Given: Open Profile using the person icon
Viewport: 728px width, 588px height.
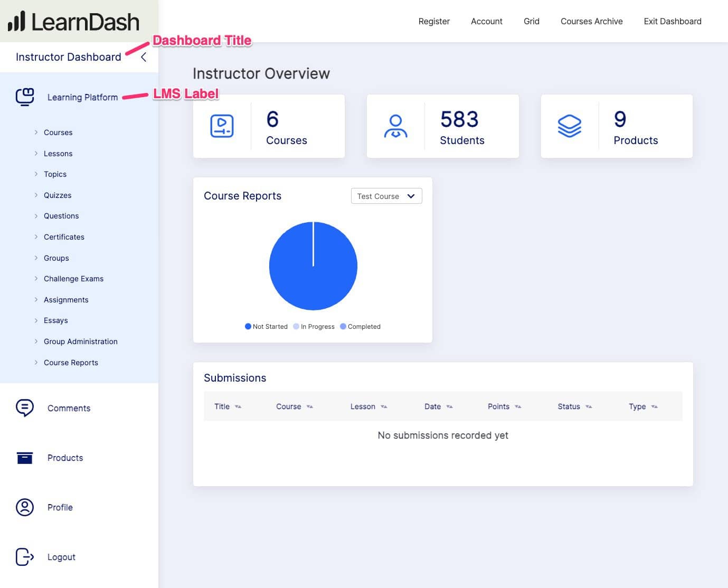Looking at the screenshot, I should click(x=24, y=507).
